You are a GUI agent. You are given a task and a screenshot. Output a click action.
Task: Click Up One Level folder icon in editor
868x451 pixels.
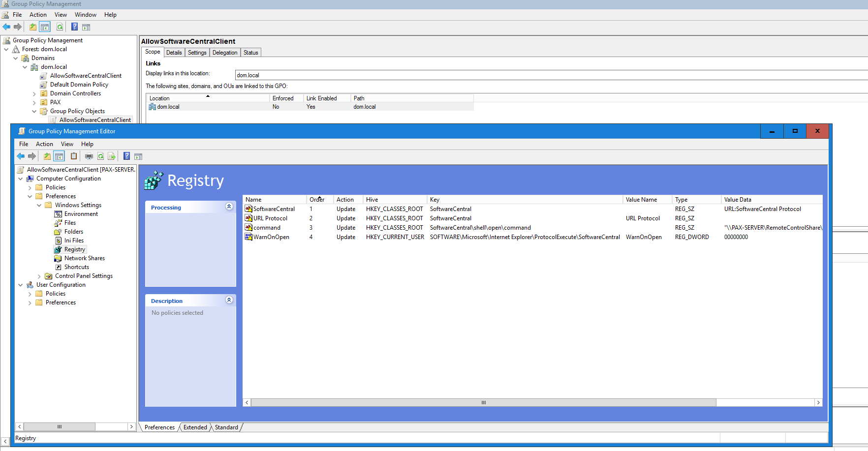coord(47,156)
